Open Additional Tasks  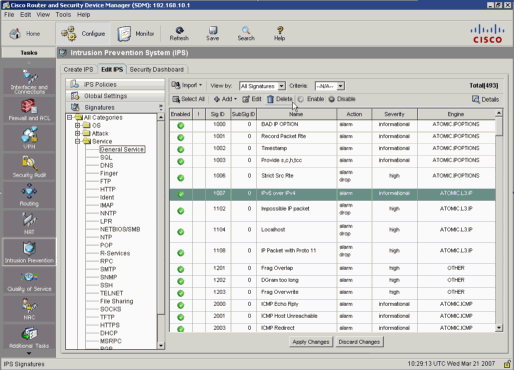[x=29, y=337]
